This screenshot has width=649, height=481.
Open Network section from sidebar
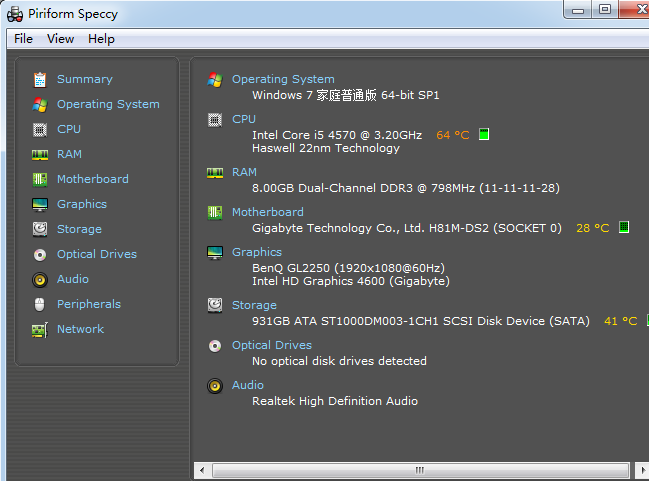click(80, 329)
